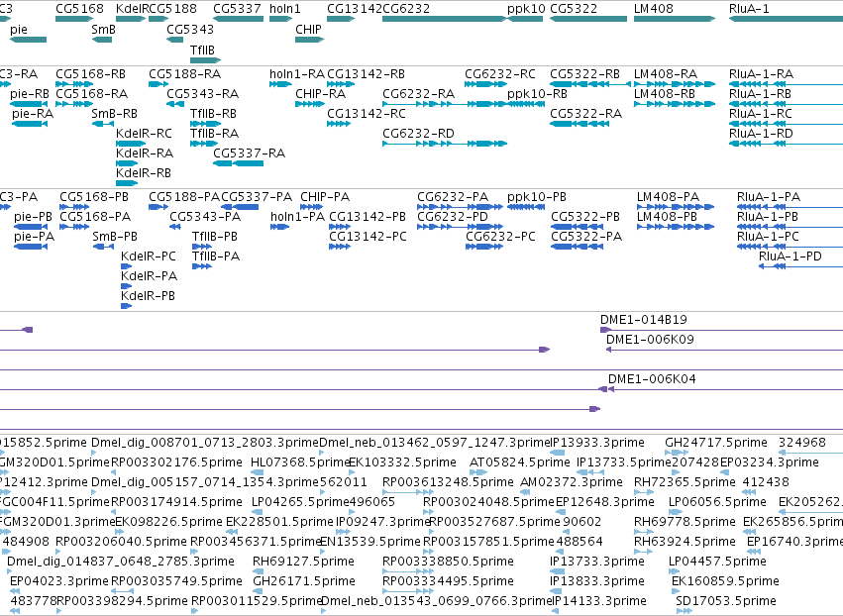Click the CG5322-PA protein label
The height and width of the screenshot is (616, 843).
click(586, 237)
